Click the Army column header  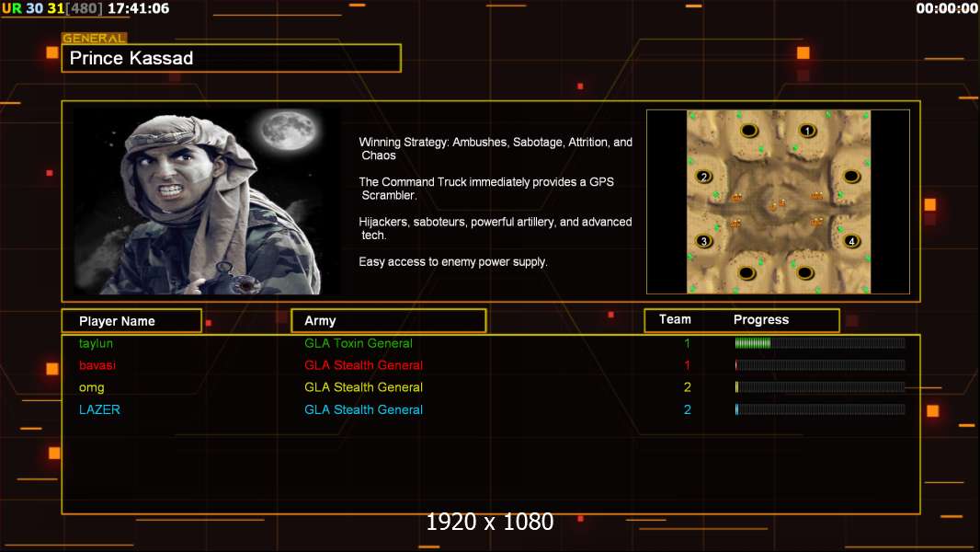pos(389,321)
